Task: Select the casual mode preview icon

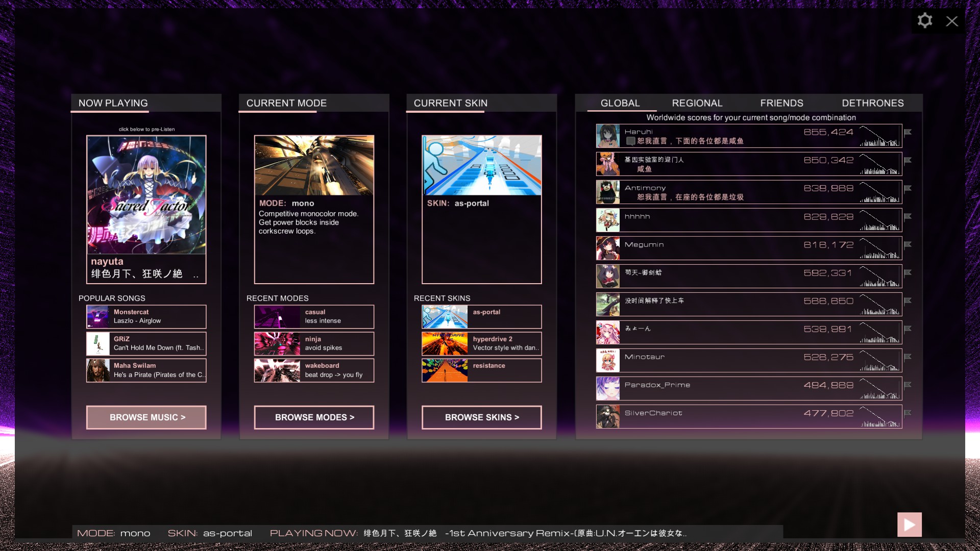Action: [x=277, y=316]
